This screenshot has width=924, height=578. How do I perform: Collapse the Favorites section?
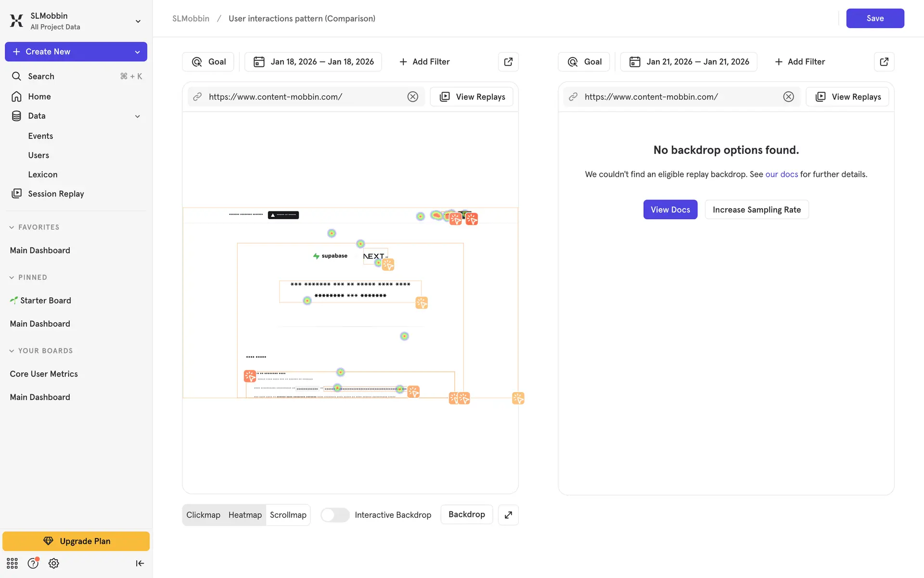[12, 227]
